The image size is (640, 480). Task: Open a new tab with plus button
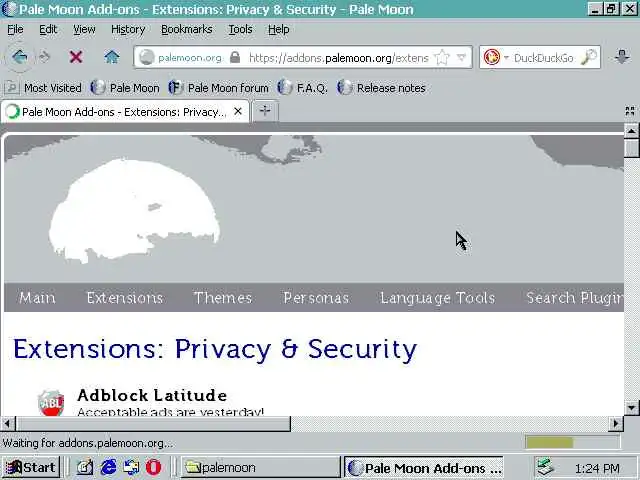[x=265, y=111]
